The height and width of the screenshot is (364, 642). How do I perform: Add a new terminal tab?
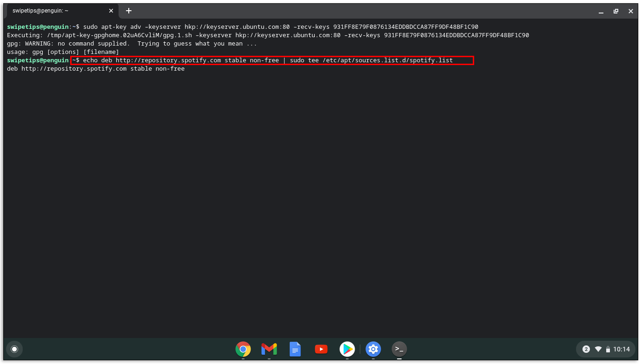129,11
